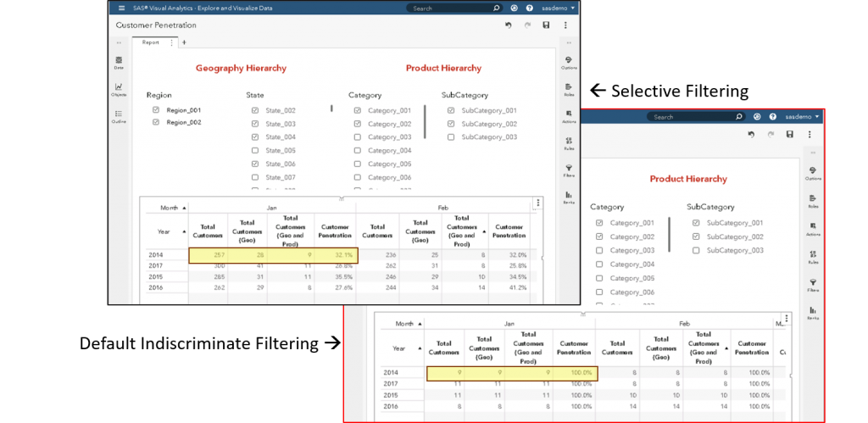Open the Ranks pane in the red-bordered window
868x423 pixels.
pos(813,313)
